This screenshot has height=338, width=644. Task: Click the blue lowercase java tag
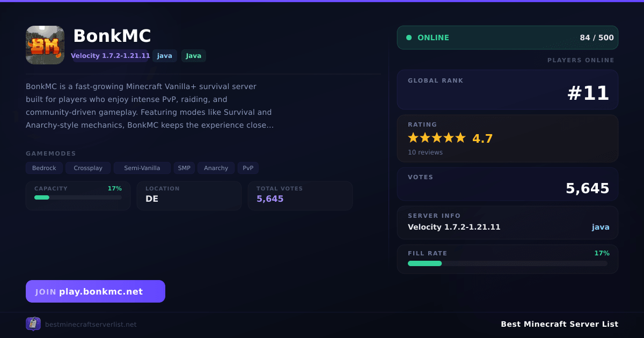[x=165, y=56]
